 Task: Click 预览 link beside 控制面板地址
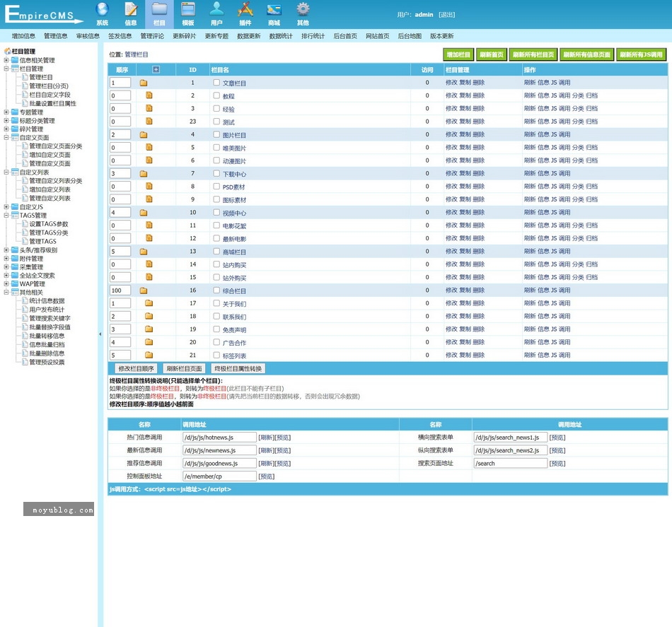(x=267, y=476)
